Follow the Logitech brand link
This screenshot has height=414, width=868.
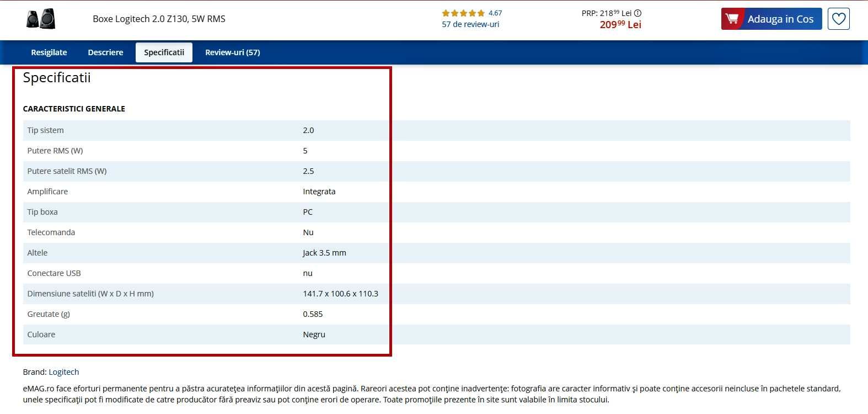64,372
